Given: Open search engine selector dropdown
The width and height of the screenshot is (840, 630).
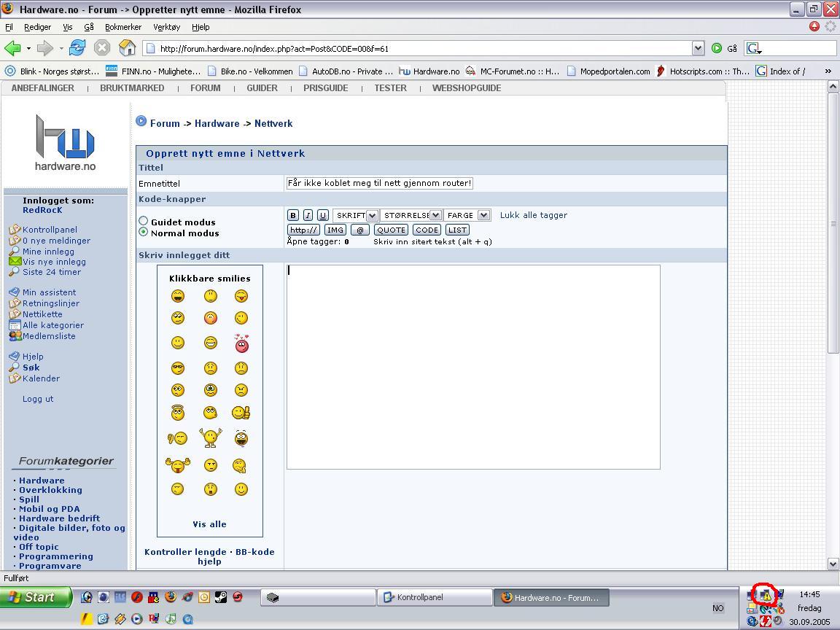Looking at the screenshot, I should 754,48.
